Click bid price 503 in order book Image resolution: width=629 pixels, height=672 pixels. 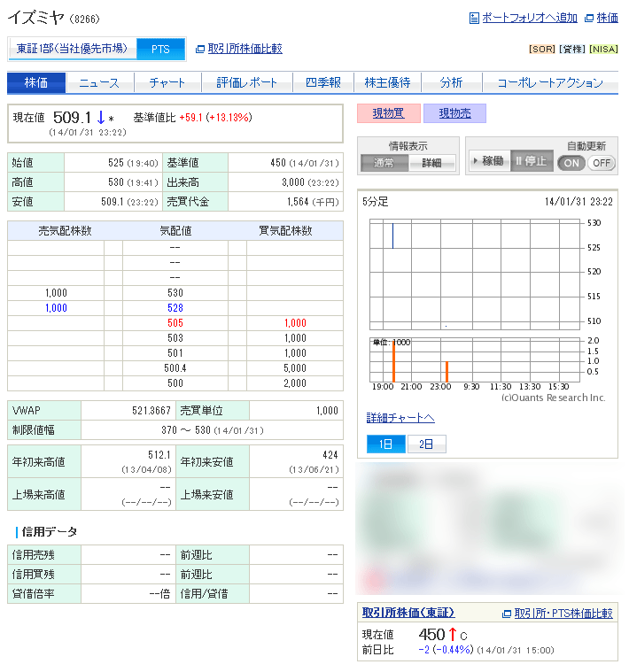pos(175,338)
